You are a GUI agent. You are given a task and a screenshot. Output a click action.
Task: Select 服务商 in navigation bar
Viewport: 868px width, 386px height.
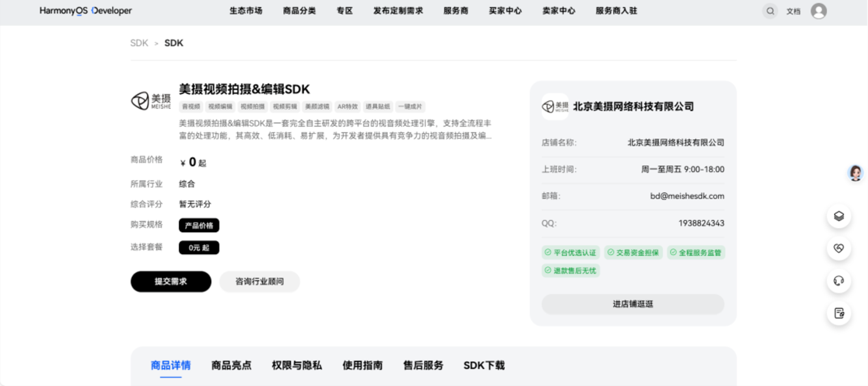coord(456,11)
